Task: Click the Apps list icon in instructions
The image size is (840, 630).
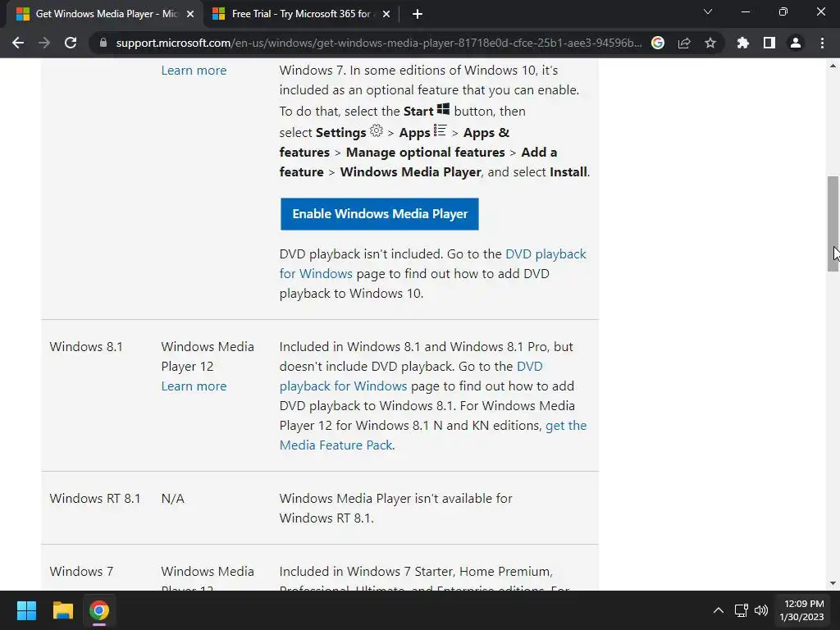Action: 440,130
